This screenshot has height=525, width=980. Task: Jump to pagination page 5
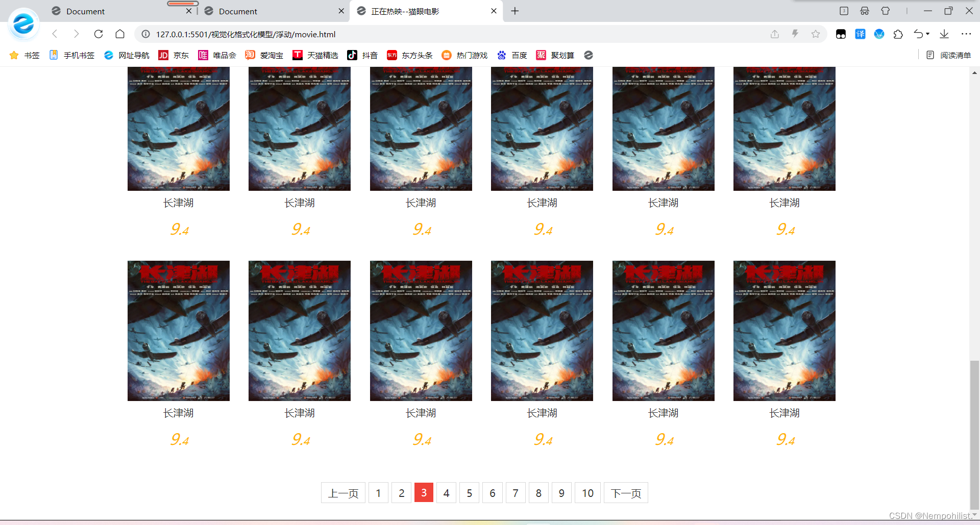point(470,493)
